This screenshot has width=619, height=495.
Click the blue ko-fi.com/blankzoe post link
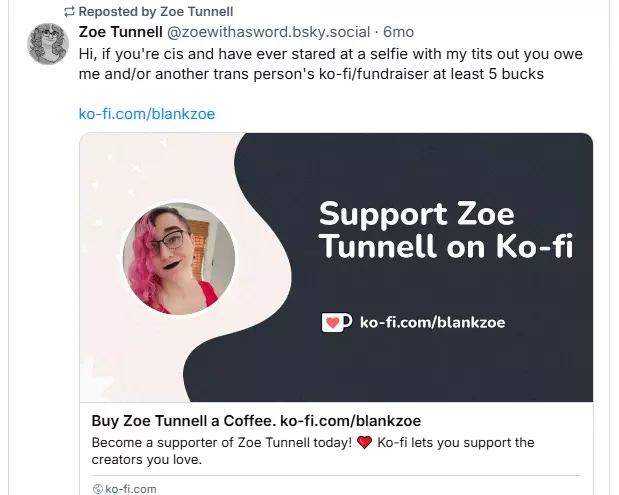click(x=146, y=113)
